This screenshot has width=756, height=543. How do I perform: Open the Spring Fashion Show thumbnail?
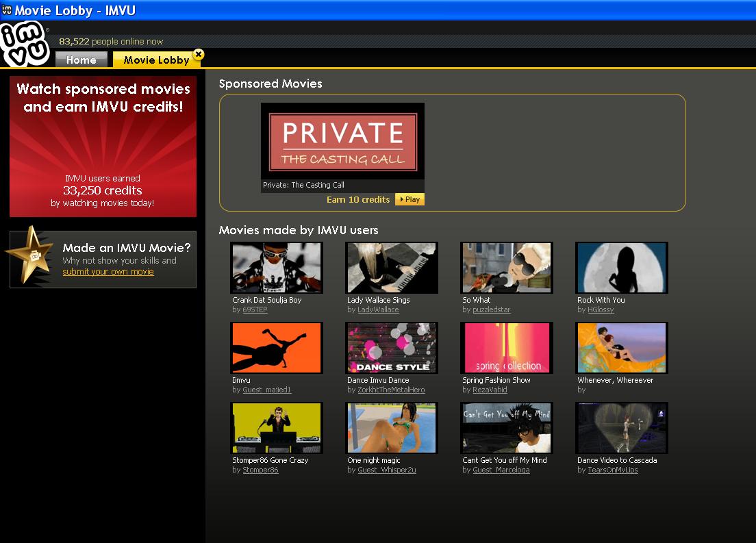506,348
